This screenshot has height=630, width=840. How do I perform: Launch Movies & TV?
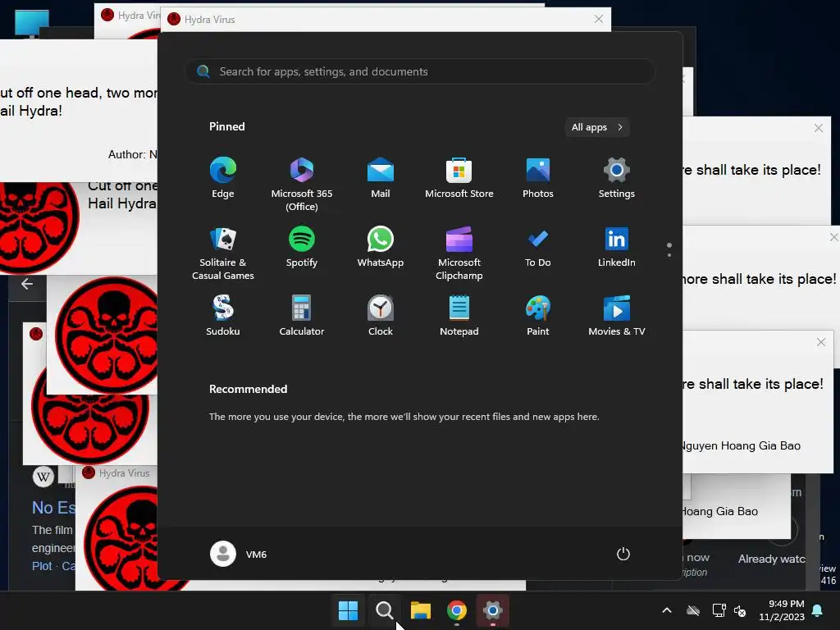[x=617, y=316]
